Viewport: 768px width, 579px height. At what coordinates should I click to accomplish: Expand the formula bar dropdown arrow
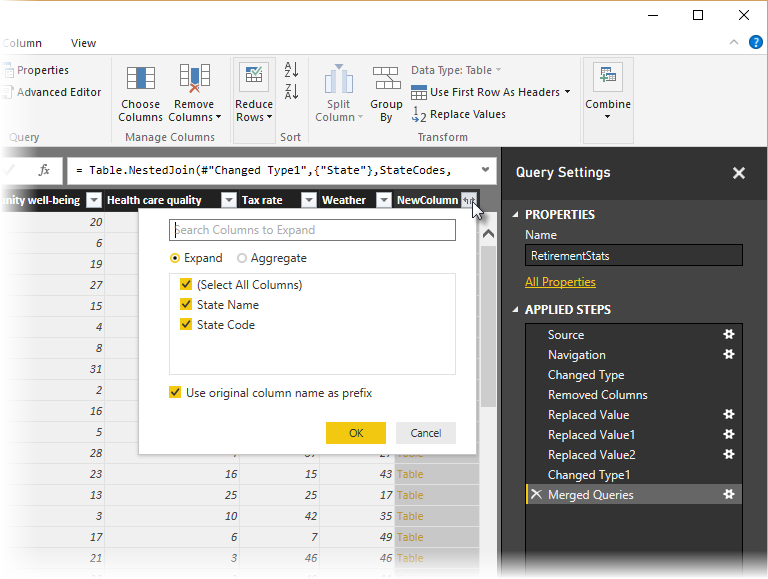click(x=485, y=169)
